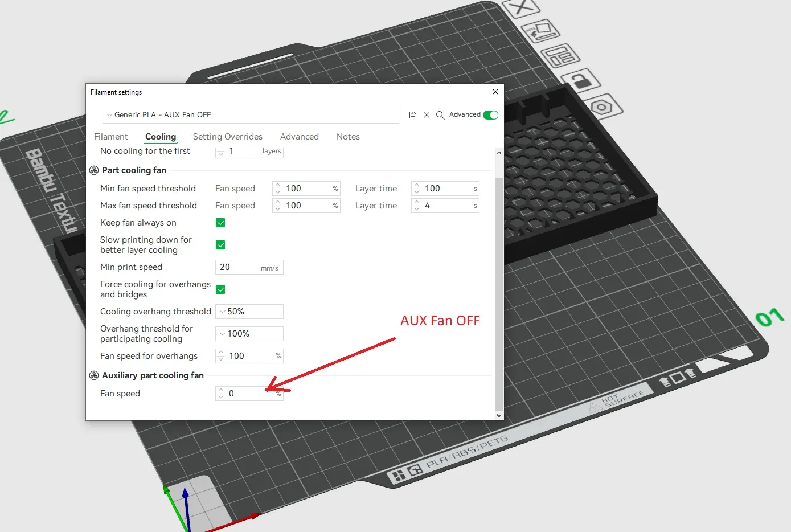Increase Min fan speed threshold fan speed
This screenshot has width=791, height=532.
click(x=278, y=185)
